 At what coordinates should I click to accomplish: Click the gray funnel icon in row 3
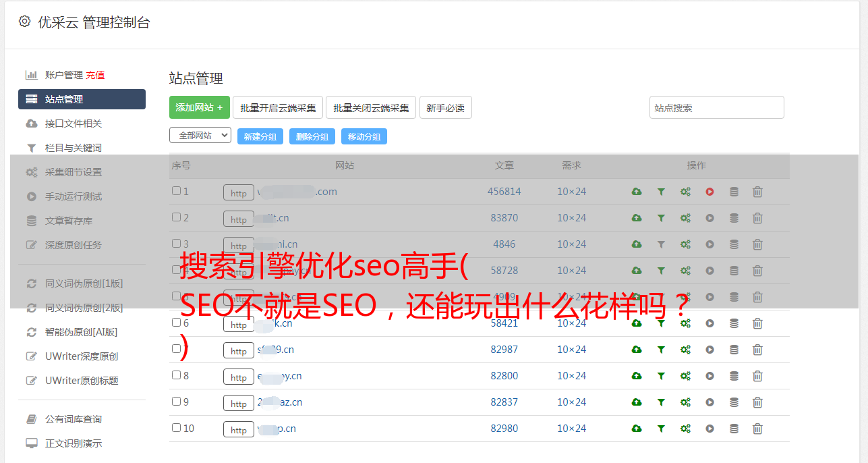(661, 244)
